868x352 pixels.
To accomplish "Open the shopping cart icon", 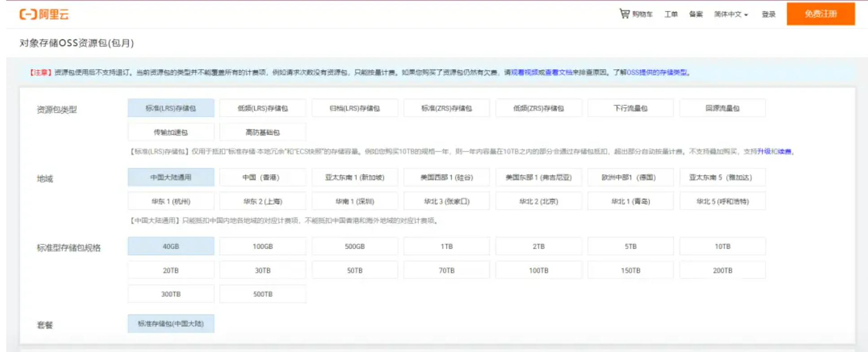I will coord(624,13).
